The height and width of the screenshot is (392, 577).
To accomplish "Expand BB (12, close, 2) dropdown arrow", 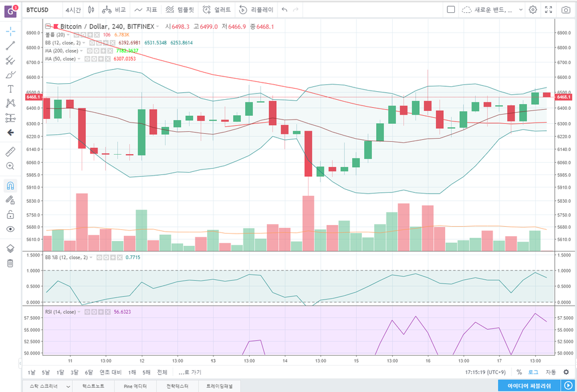I will [84, 43].
